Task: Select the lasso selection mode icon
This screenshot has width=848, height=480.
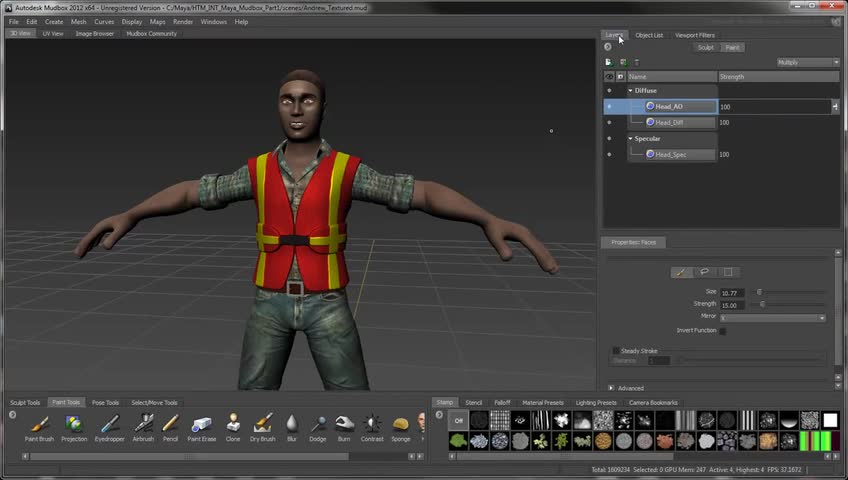Action: tap(704, 272)
